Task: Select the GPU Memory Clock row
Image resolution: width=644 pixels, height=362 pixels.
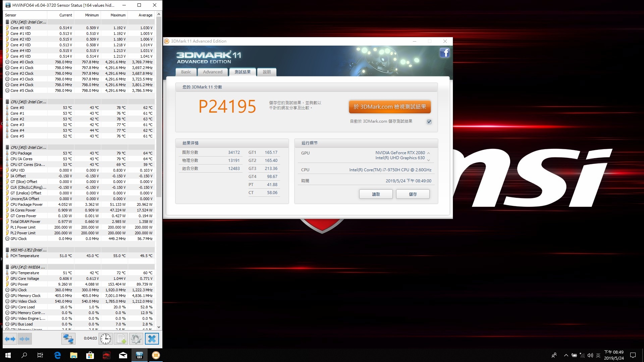Action: [x=79, y=296]
